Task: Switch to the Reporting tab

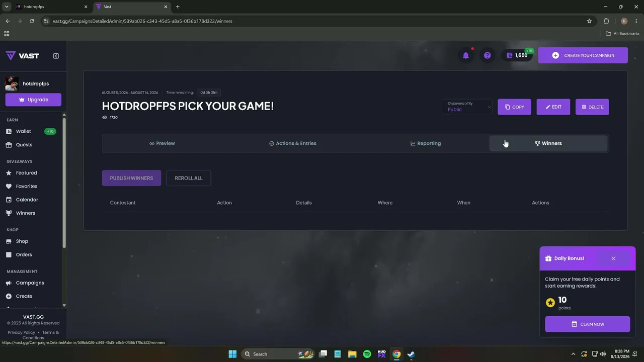Action: pos(426,143)
